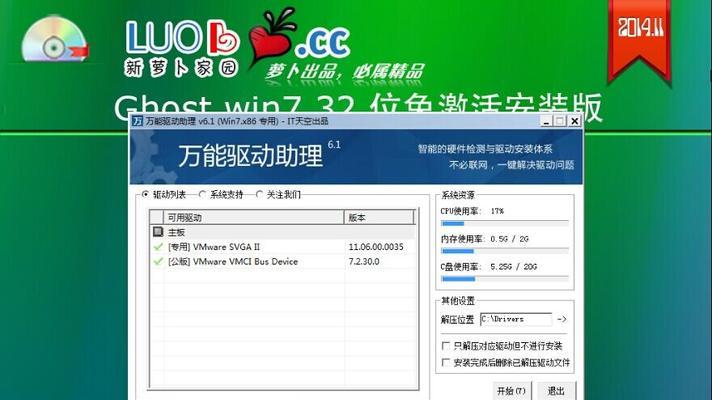712x400 pixels.
Task: Select the 系统支持 radio button
Action: [203, 194]
